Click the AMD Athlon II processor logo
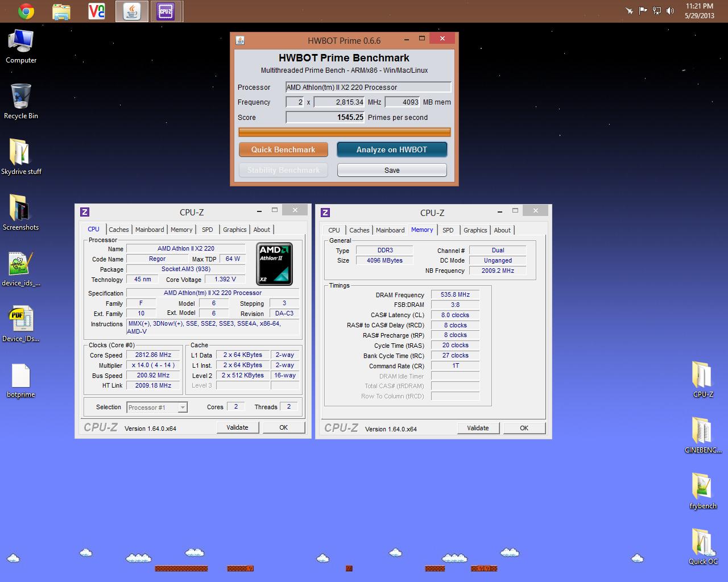Viewport: 728px width, 582px height. [275, 264]
